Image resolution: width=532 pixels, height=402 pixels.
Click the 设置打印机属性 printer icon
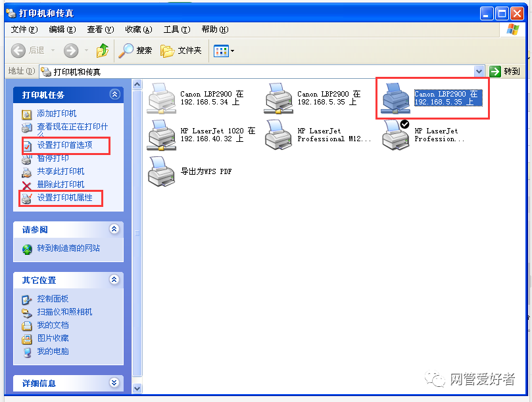point(26,198)
